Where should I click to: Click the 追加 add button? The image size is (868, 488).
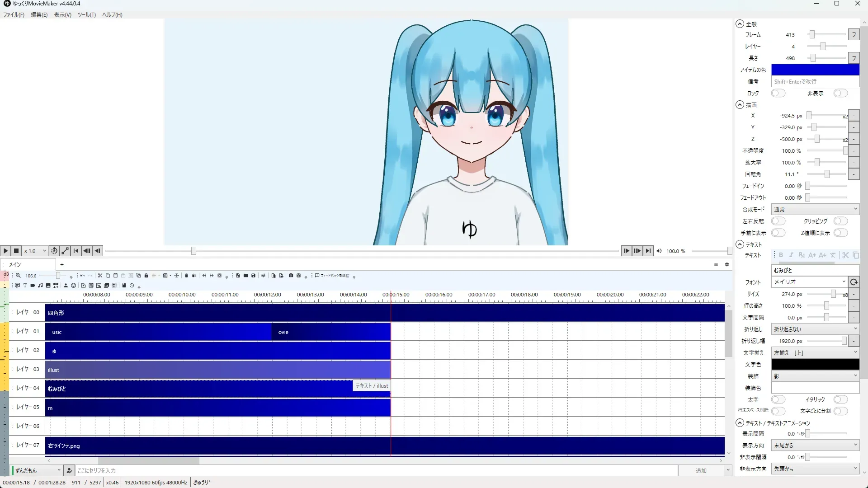[x=700, y=470]
